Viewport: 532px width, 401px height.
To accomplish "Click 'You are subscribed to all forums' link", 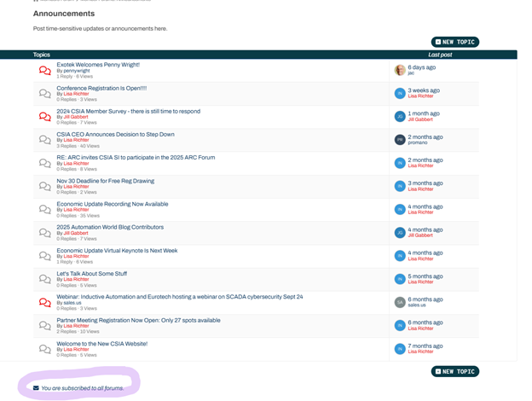I will [83, 388].
